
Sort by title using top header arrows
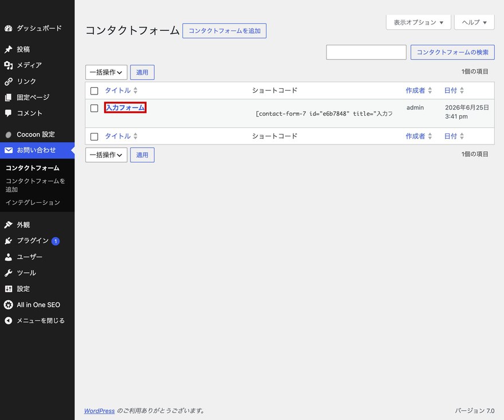pos(135,91)
